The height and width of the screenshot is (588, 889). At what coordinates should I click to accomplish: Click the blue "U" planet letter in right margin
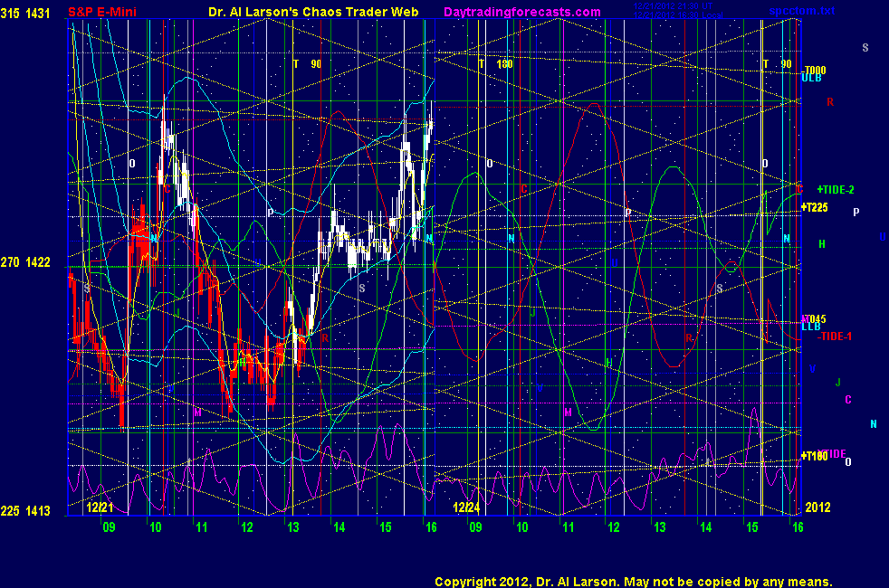(x=883, y=237)
